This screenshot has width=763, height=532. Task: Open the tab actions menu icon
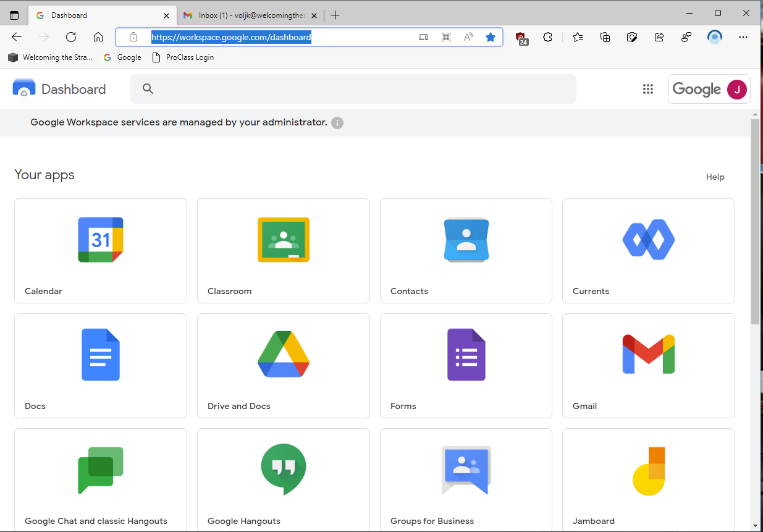point(14,15)
